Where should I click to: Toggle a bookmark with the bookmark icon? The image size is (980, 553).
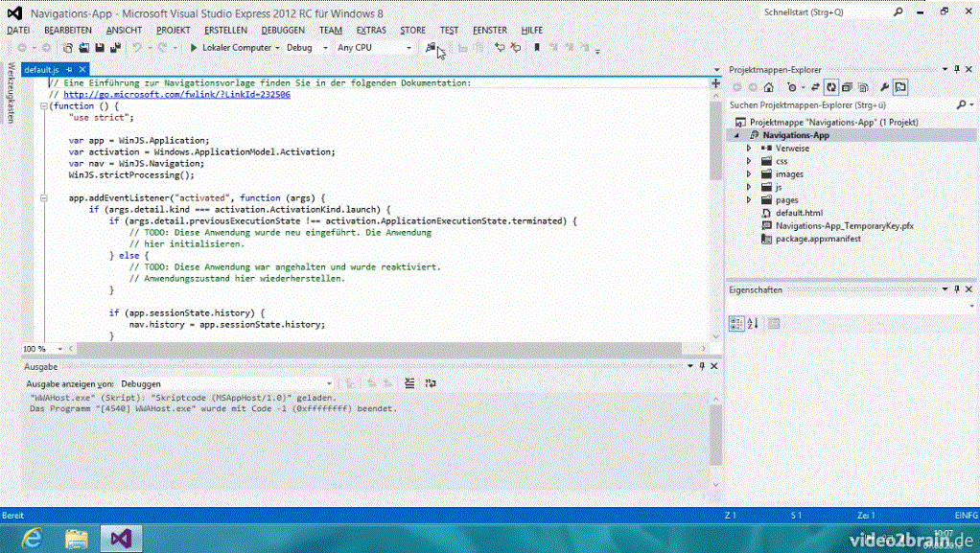[536, 48]
